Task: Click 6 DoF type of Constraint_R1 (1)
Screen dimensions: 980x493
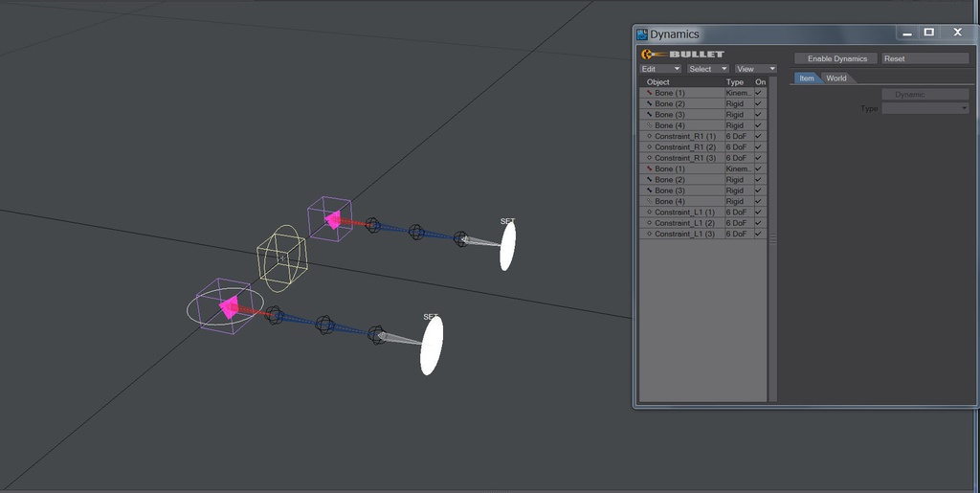Action: pos(736,136)
